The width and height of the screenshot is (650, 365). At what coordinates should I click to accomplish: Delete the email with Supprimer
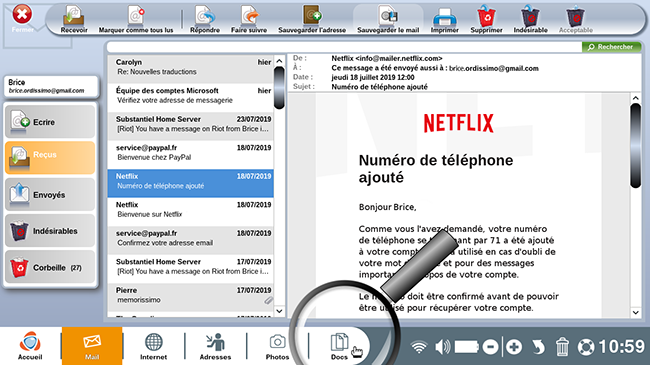(x=486, y=20)
